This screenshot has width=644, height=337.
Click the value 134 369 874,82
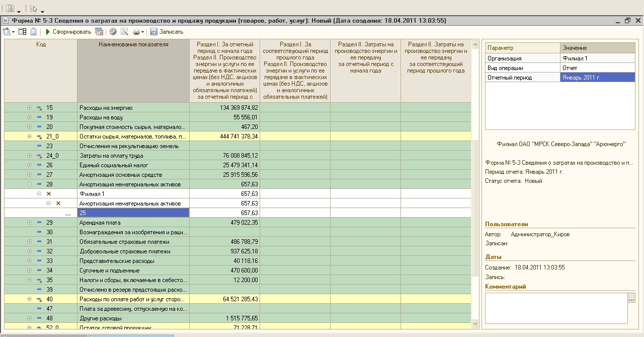239,108
